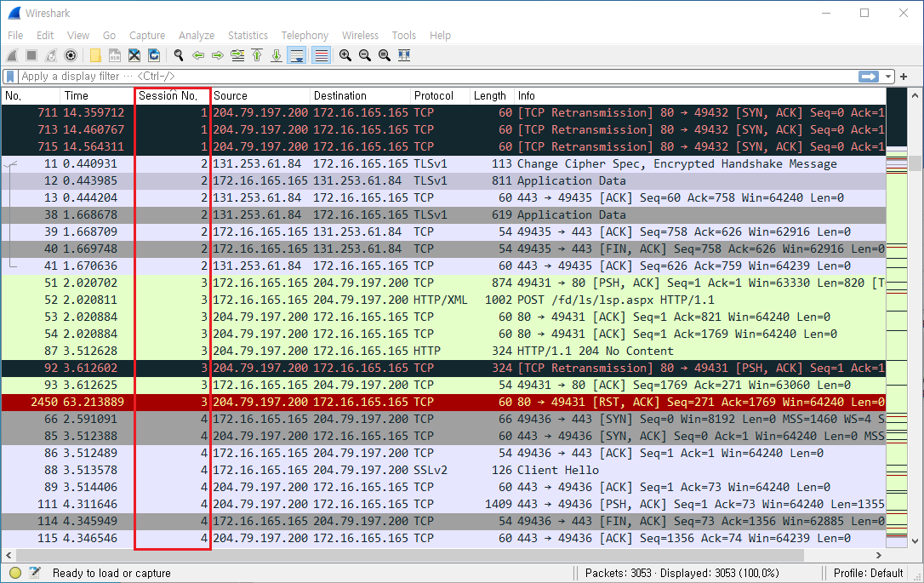Open the Telephony menu

point(305,36)
